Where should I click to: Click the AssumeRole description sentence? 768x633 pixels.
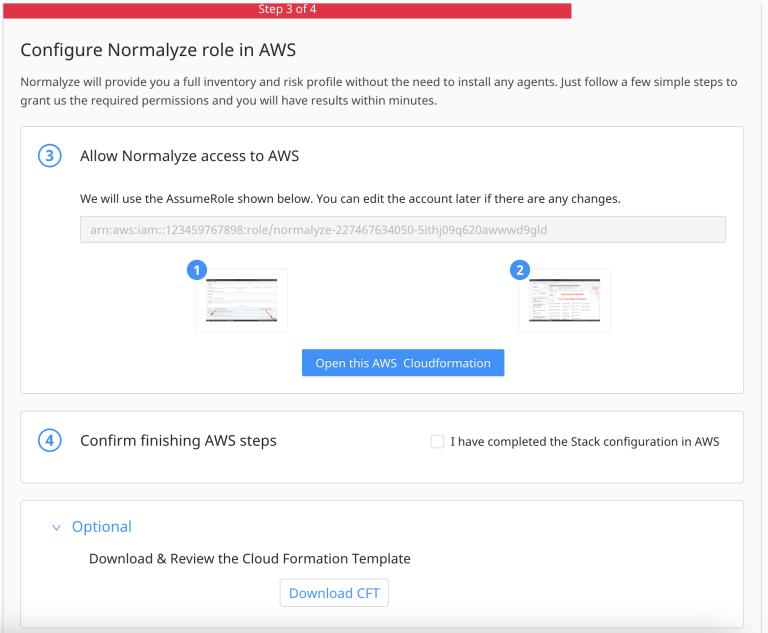(x=350, y=199)
